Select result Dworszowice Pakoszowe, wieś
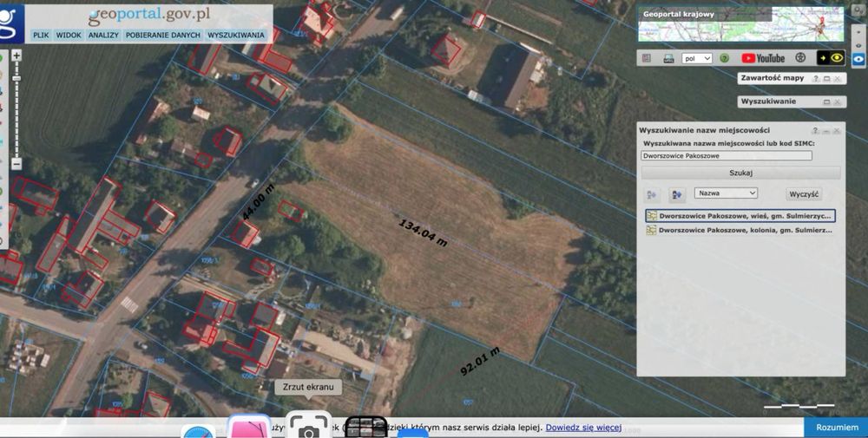868x438 pixels. point(740,216)
